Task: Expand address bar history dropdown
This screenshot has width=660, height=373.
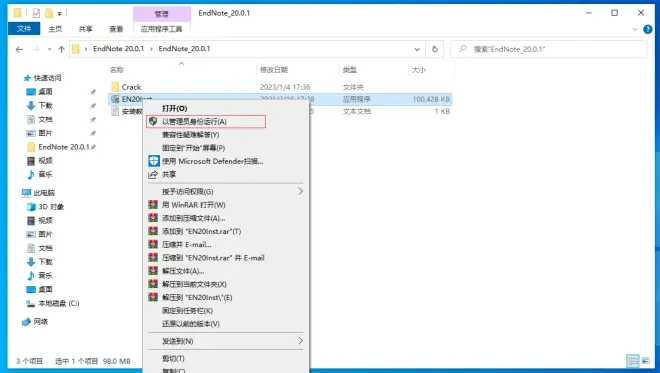Action: point(417,49)
